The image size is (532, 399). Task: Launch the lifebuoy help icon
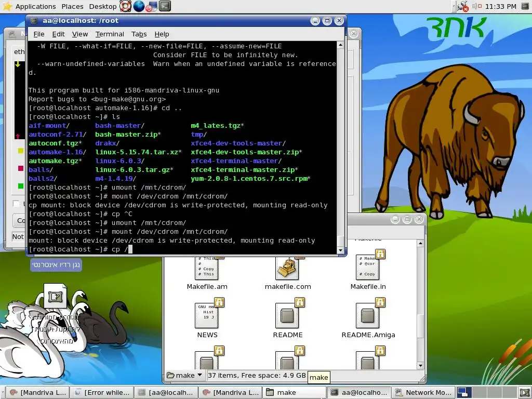pos(126,6)
